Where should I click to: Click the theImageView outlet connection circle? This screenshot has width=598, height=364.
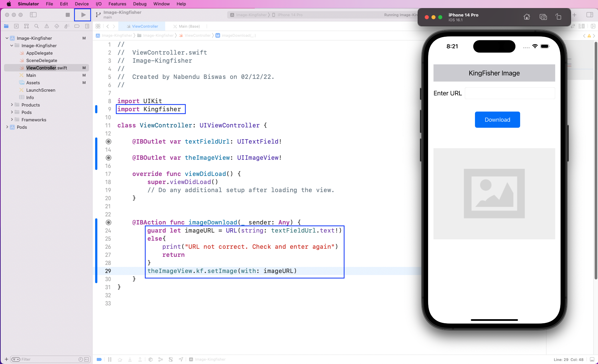[109, 158]
